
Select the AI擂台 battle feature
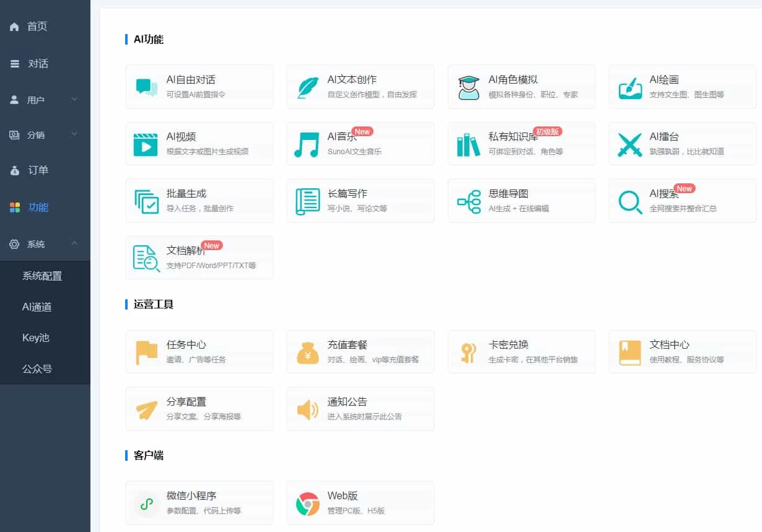pyautogui.click(x=682, y=143)
